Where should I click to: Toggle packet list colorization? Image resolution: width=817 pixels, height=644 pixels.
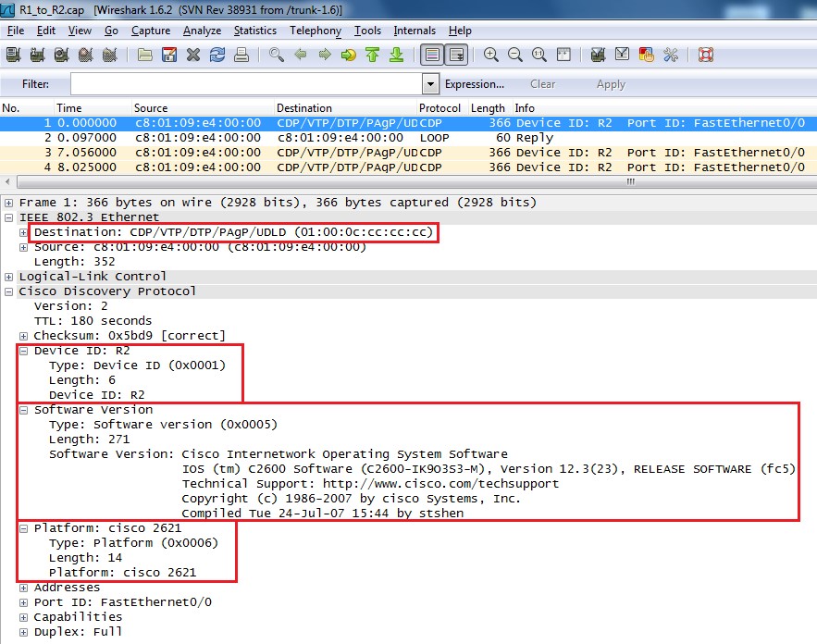tap(432, 55)
